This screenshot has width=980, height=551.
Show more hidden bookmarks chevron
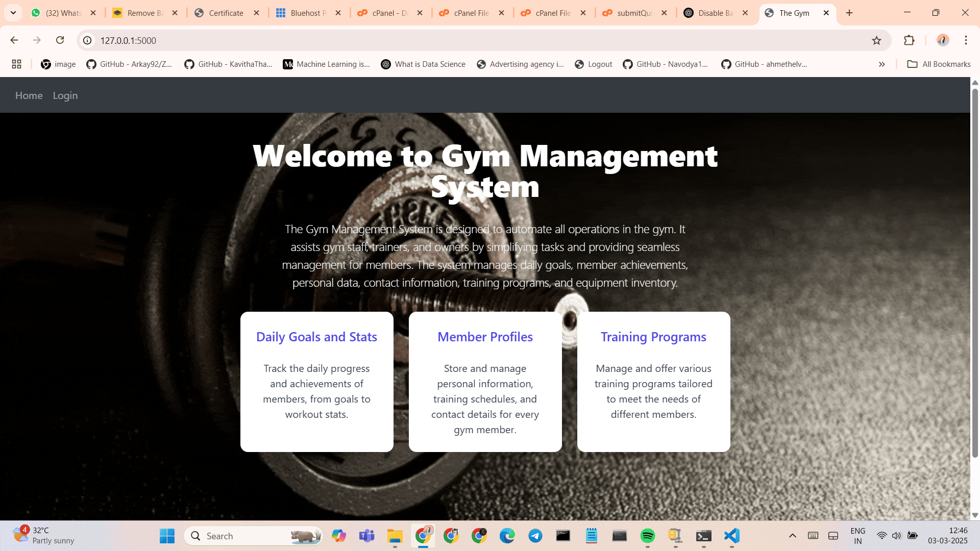[881, 64]
